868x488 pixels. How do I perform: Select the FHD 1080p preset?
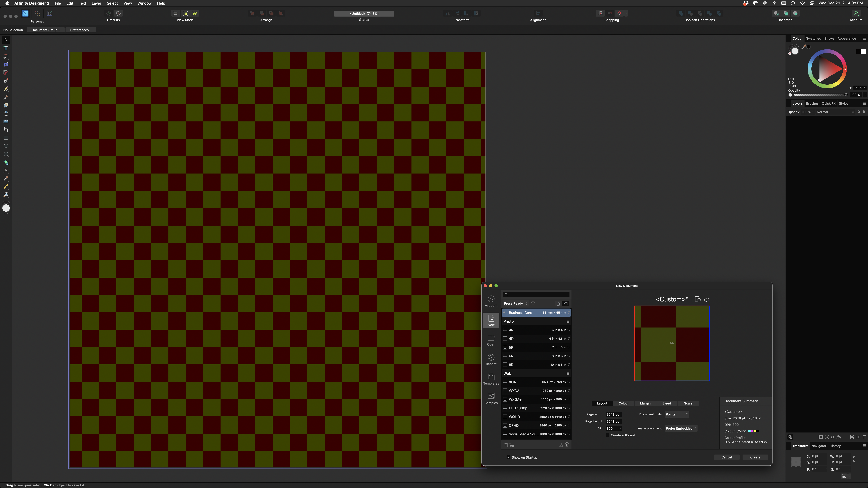[x=536, y=408]
